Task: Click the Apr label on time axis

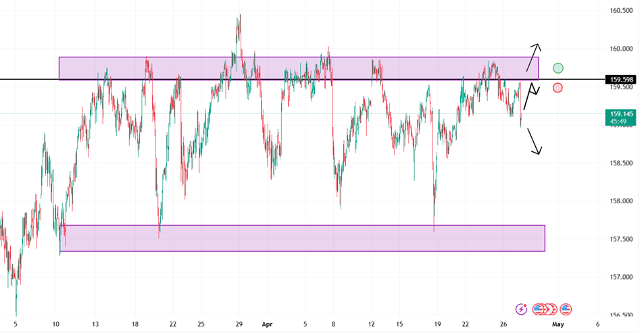Action: point(268,324)
